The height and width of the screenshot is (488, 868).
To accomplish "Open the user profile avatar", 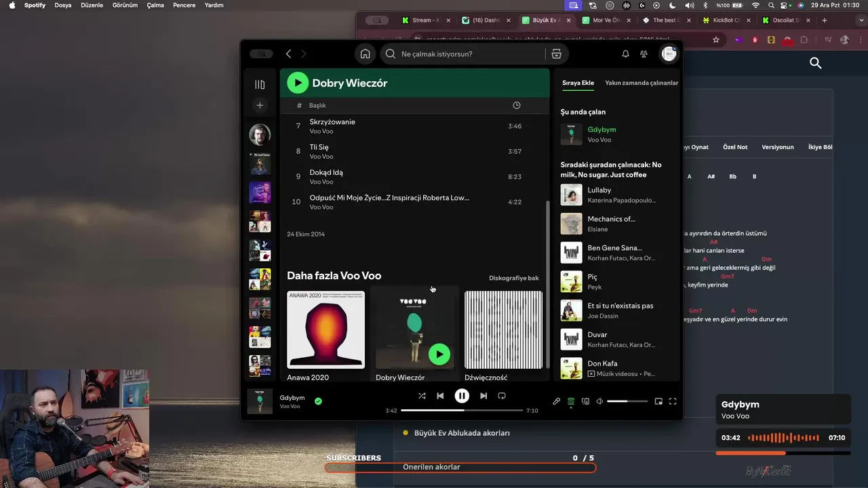I will tap(669, 54).
